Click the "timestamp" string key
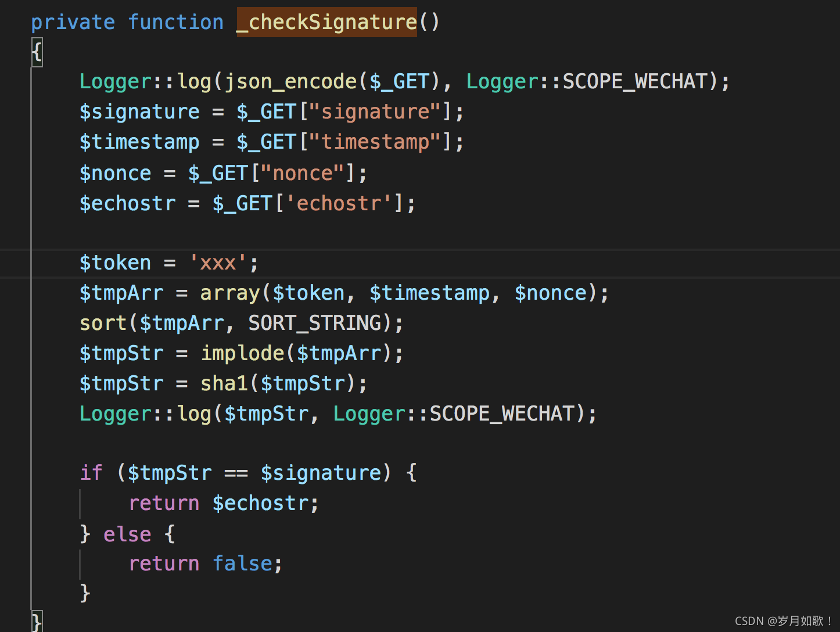The height and width of the screenshot is (632, 840). (x=375, y=142)
